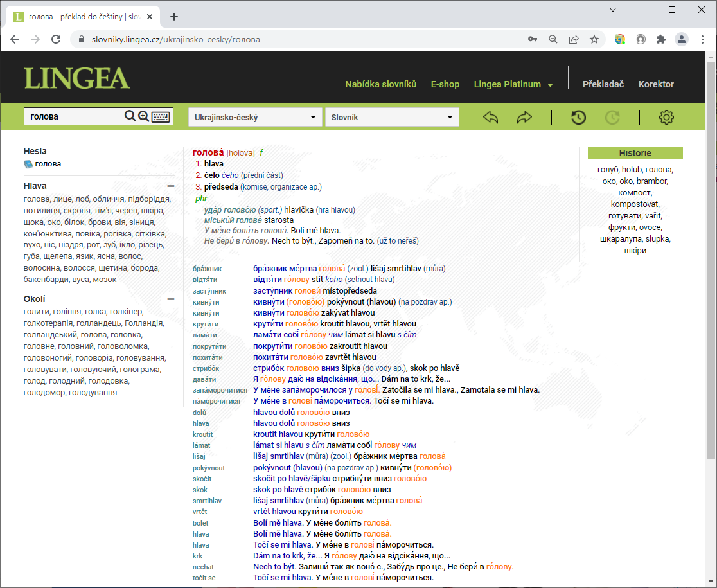
Task: Open history entry шкаралупа
Action: coord(621,238)
